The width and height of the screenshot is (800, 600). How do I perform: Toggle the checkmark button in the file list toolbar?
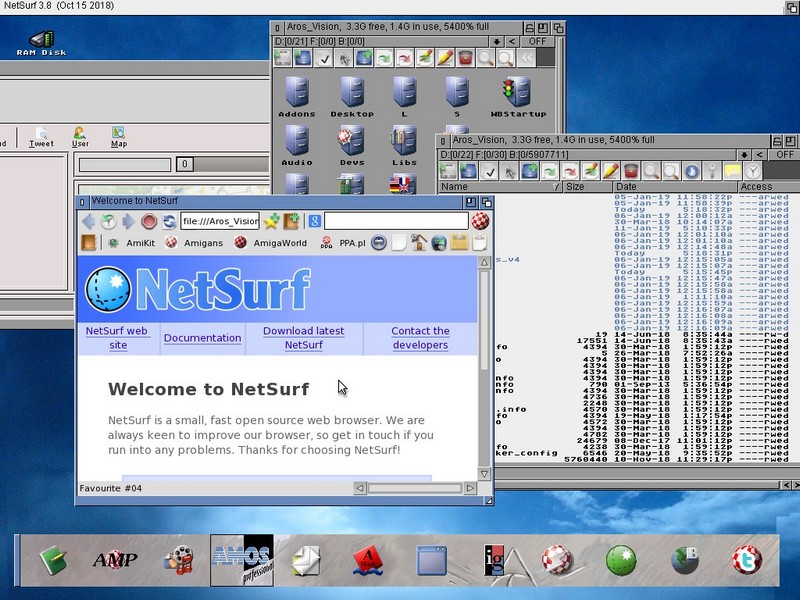tap(492, 172)
